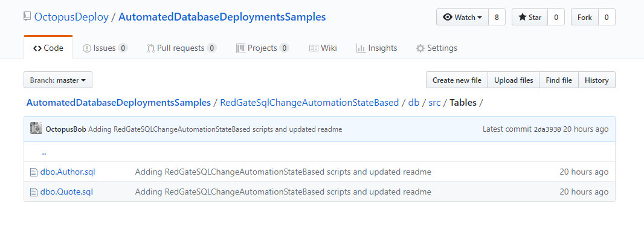The image size is (644, 229).
Task: Open the Insights tab
Action: 376,48
